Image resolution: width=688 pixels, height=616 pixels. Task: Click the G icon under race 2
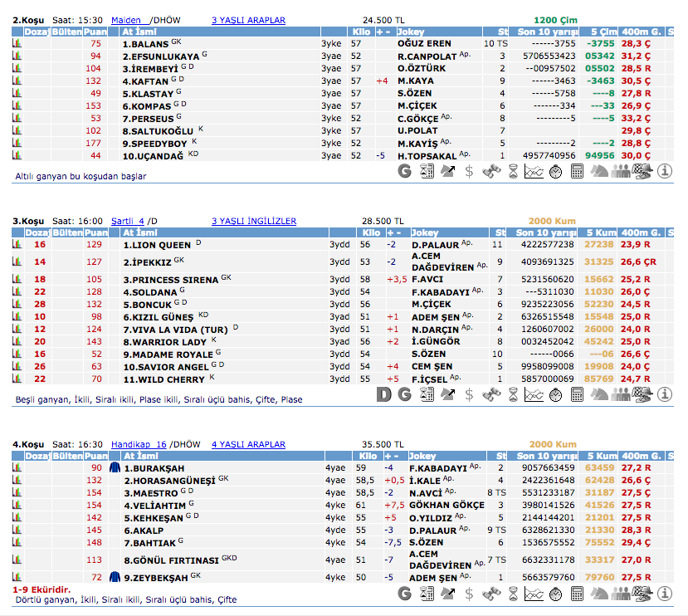tap(405, 172)
